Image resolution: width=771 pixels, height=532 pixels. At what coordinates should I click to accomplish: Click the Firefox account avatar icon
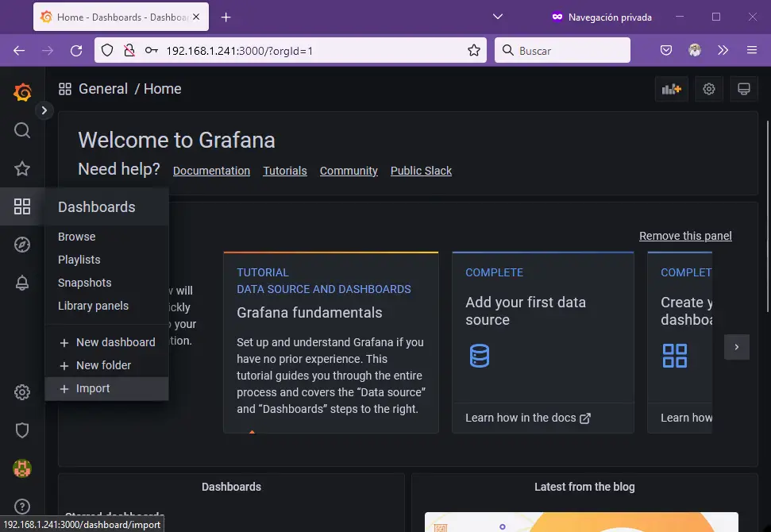pyautogui.click(x=695, y=50)
